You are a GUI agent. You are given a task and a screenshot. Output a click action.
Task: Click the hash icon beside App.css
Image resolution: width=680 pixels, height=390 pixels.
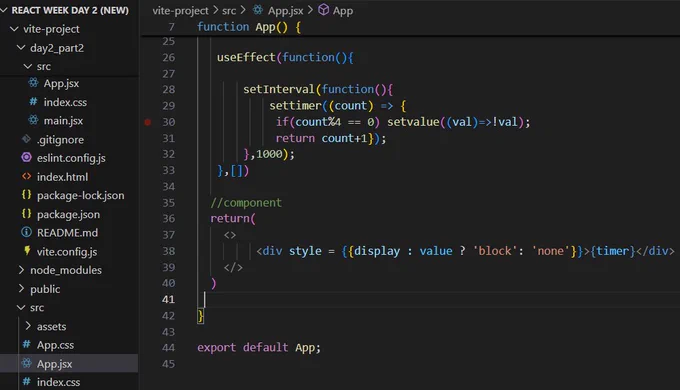(x=26, y=344)
